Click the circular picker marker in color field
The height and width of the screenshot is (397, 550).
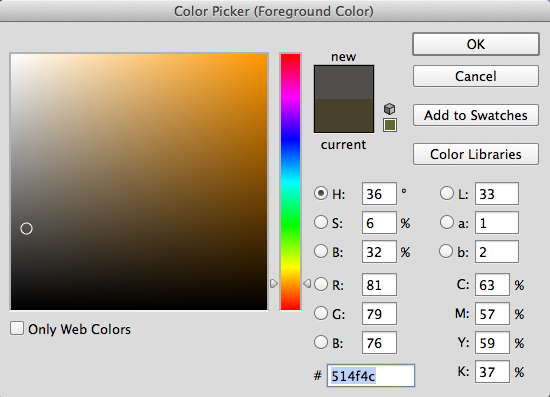tap(26, 229)
